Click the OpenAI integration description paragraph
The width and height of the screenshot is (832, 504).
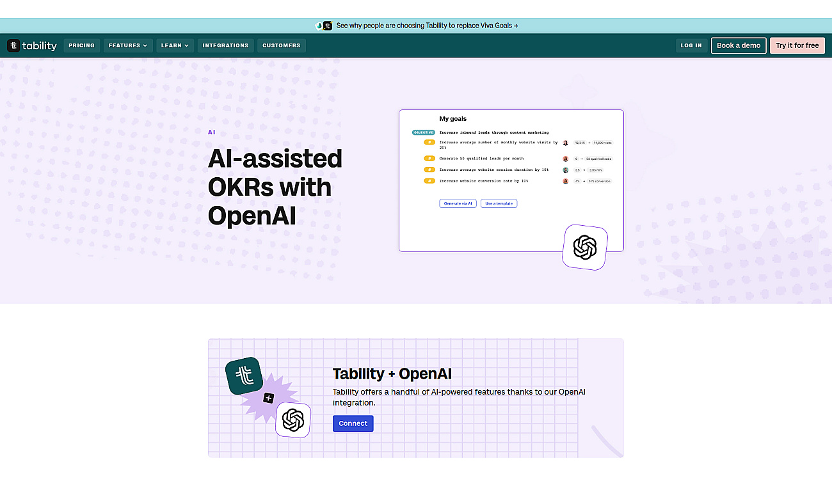click(459, 397)
